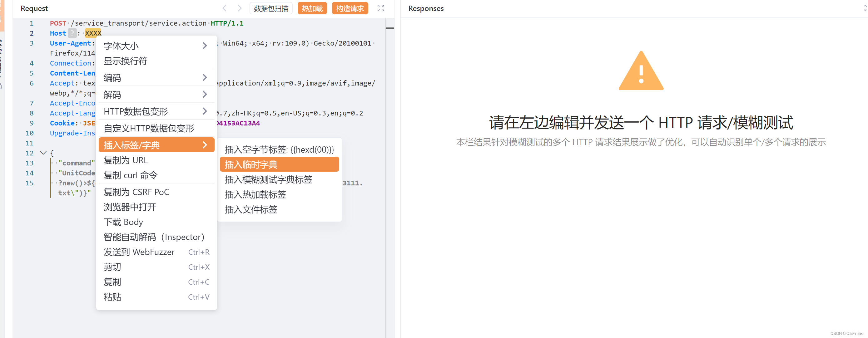
Task: Open the 插入标签/字典 submenu
Action: pos(156,145)
